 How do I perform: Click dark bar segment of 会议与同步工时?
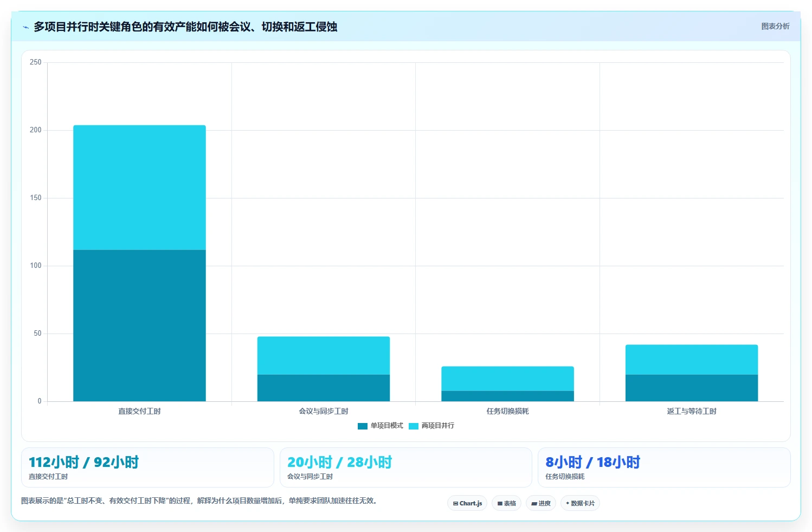click(324, 388)
